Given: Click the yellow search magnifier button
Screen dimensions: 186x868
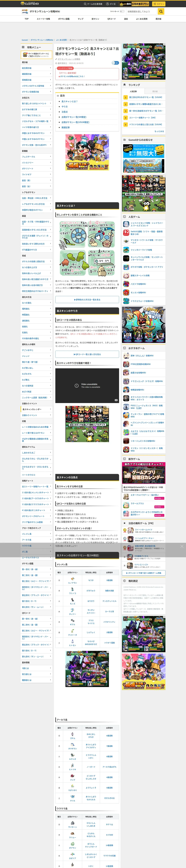Looking at the screenshot, I should click(161, 11).
